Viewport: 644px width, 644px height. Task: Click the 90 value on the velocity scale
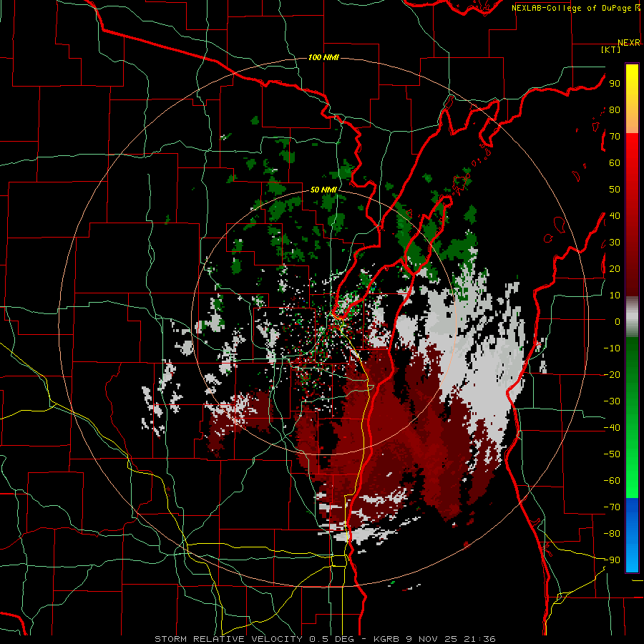point(615,84)
